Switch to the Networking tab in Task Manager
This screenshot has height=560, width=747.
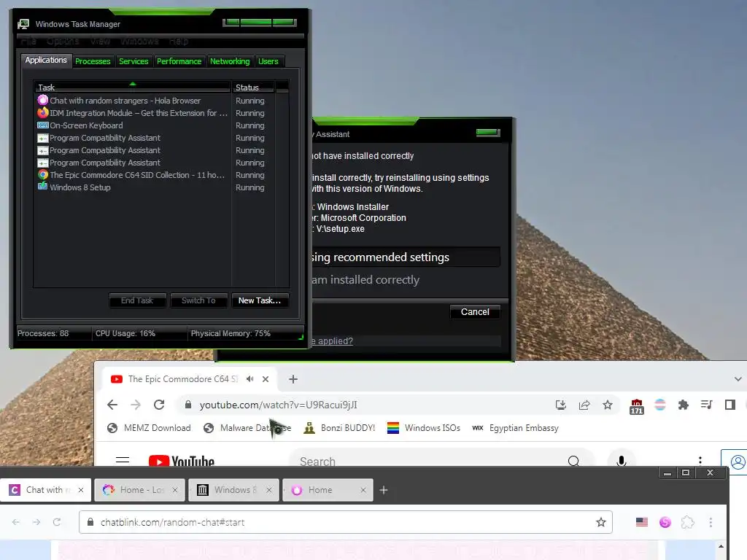click(230, 61)
